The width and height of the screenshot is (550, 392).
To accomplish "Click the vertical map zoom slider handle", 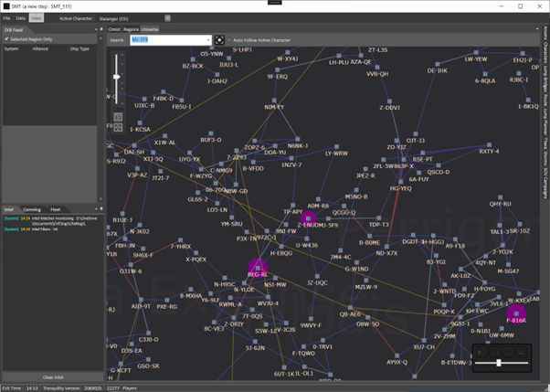I will click(117, 77).
